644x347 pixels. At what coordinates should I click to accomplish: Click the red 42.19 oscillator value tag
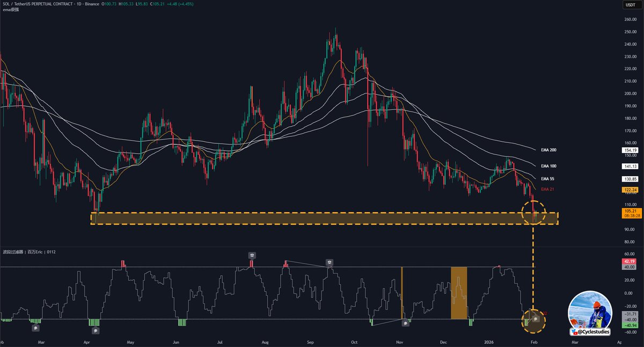click(x=630, y=262)
